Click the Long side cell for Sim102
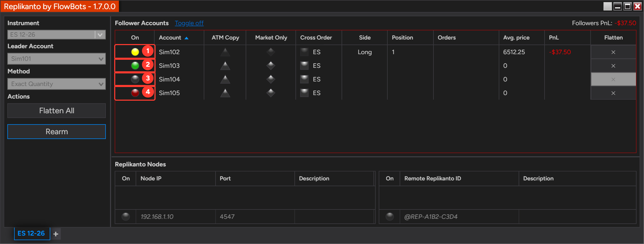 coord(365,52)
